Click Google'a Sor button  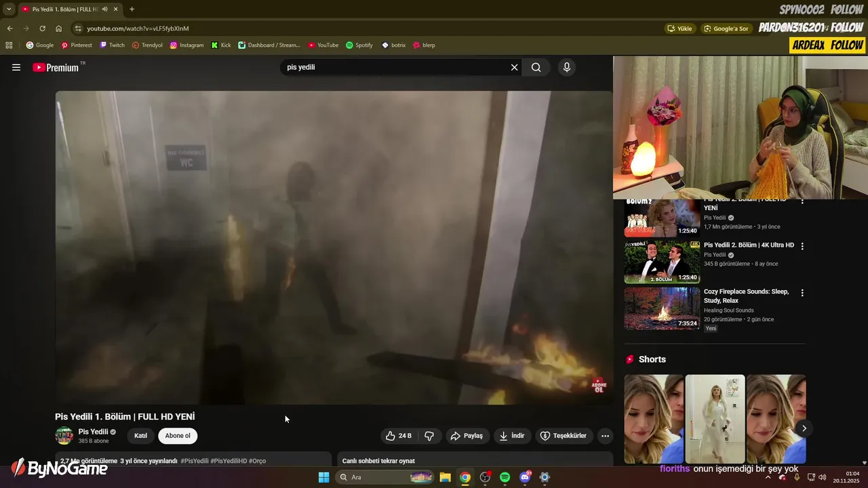point(726,28)
